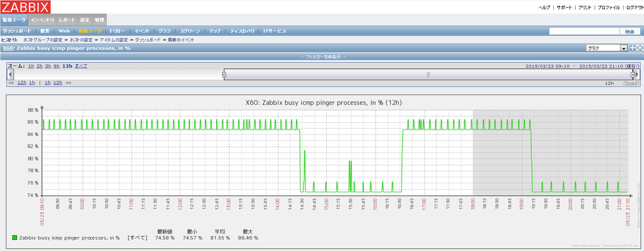Image resolution: width=644 pixels, height=251 pixels.
Task: Go to ダッシュボード in the submenu bar
Action: tap(16, 31)
